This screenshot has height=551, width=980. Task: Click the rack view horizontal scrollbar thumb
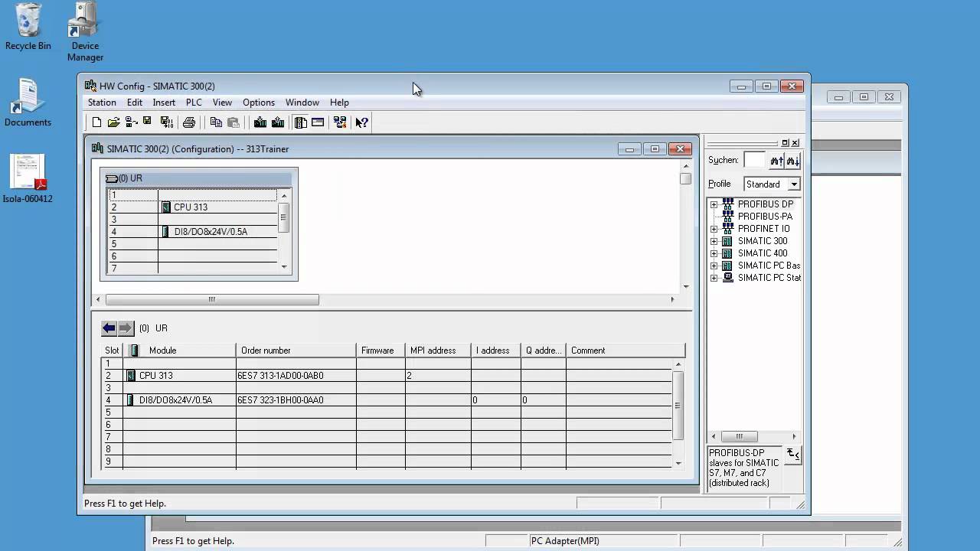click(x=212, y=300)
